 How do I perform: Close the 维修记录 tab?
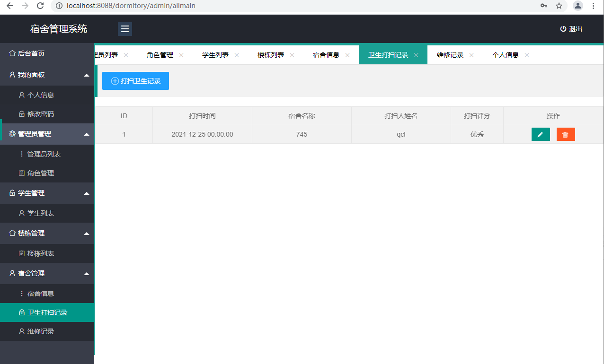[471, 55]
